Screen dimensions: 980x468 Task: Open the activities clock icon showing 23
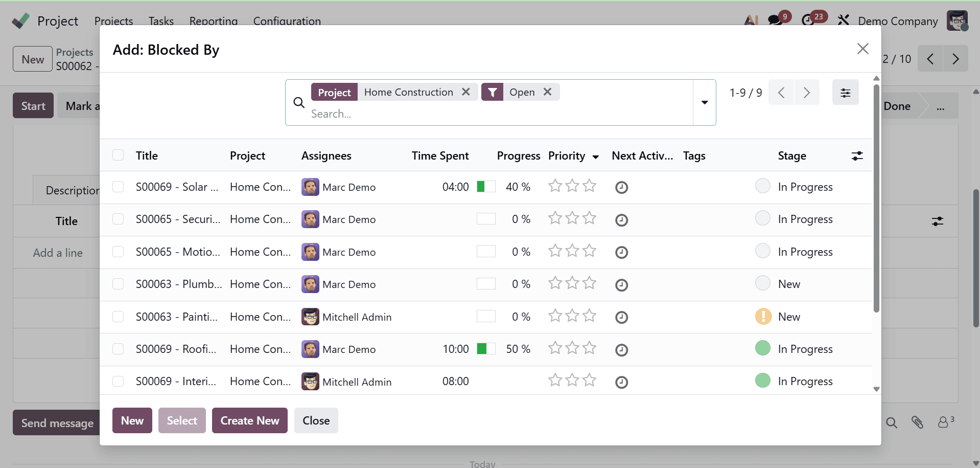(x=809, y=19)
